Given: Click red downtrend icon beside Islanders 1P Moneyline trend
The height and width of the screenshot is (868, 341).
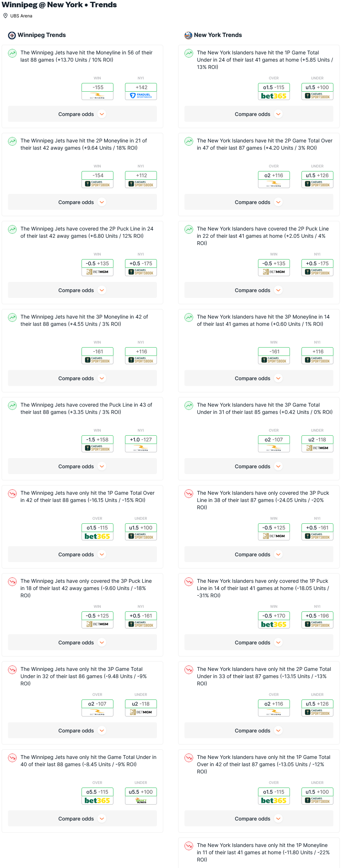Looking at the screenshot, I should pyautogui.click(x=189, y=846).
